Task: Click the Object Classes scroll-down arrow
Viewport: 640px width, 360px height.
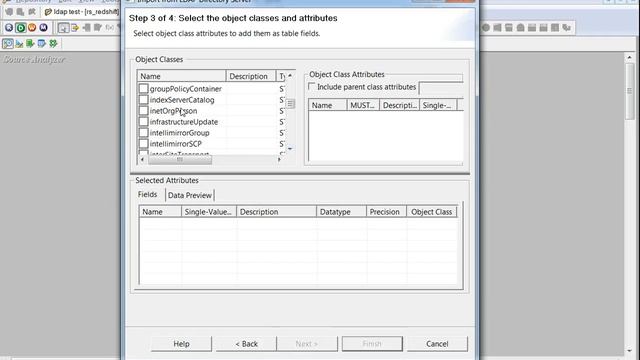Action: [290, 149]
